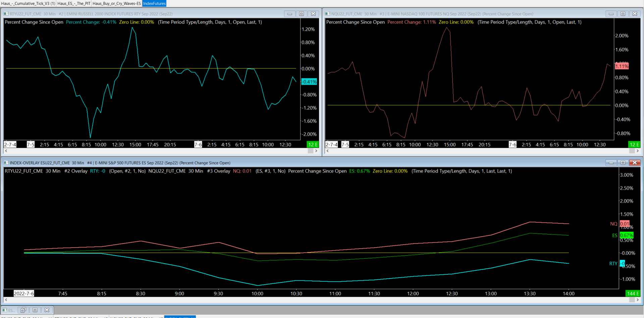The image size is (644, 318).
Task: Click the INDEX-OVERLAY ESU22 window icon
Action: pos(6,163)
